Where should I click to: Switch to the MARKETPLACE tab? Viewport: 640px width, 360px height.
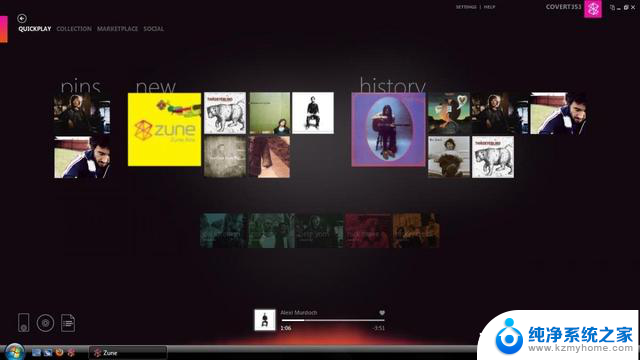coord(117,29)
